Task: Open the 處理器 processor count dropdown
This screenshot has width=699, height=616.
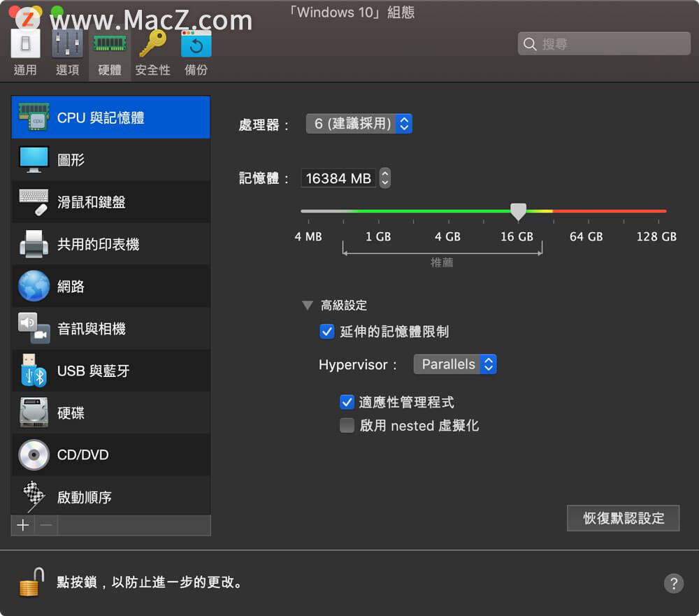Action: [x=359, y=123]
